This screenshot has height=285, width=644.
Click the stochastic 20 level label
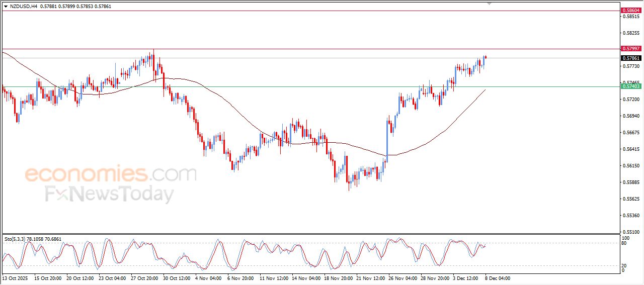[624, 265]
